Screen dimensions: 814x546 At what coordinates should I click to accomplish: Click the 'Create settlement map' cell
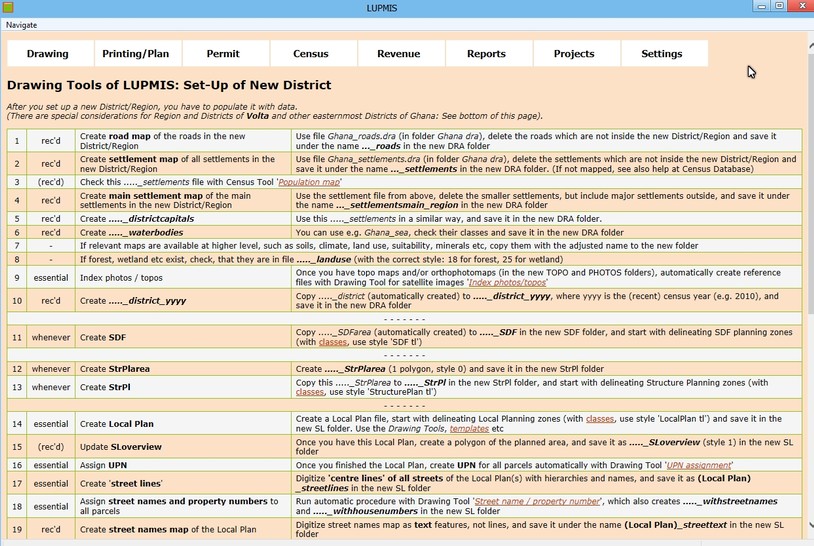tap(183, 164)
